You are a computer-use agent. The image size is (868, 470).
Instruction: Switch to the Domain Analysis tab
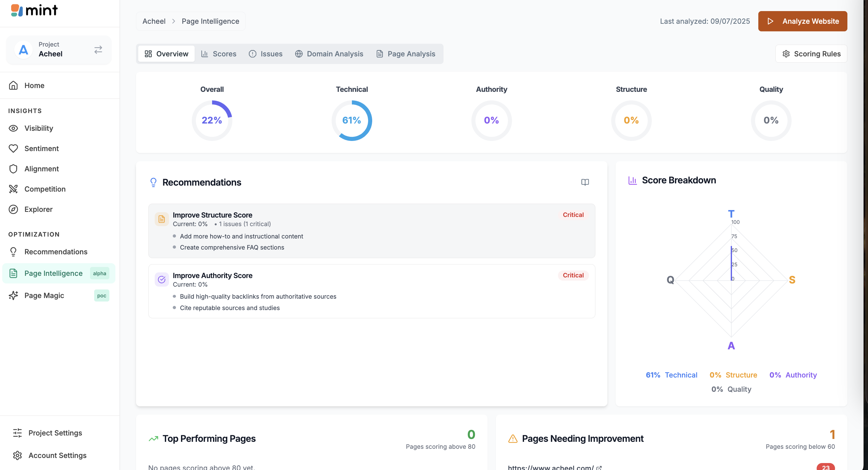(x=329, y=54)
